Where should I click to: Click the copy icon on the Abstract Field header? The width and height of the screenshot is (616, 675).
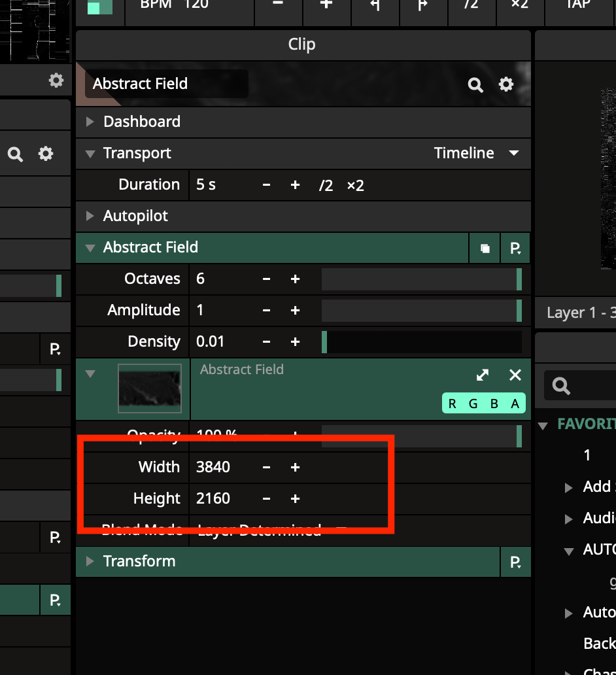tap(485, 248)
